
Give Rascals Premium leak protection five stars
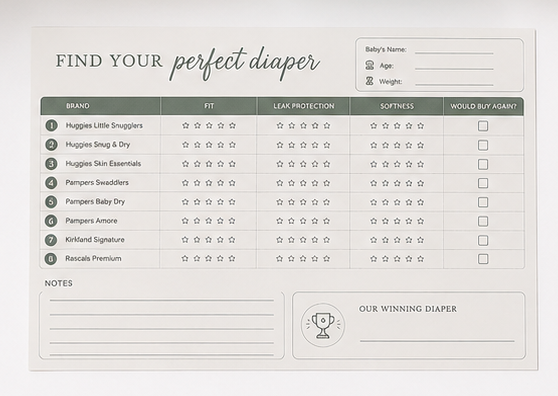(x=326, y=259)
